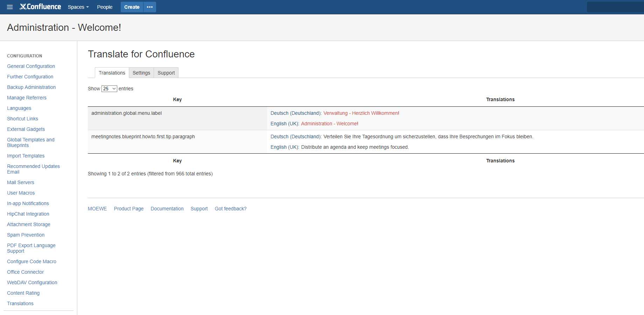Open Recommended Updates Email
The image size is (644, 315).
[x=33, y=169]
